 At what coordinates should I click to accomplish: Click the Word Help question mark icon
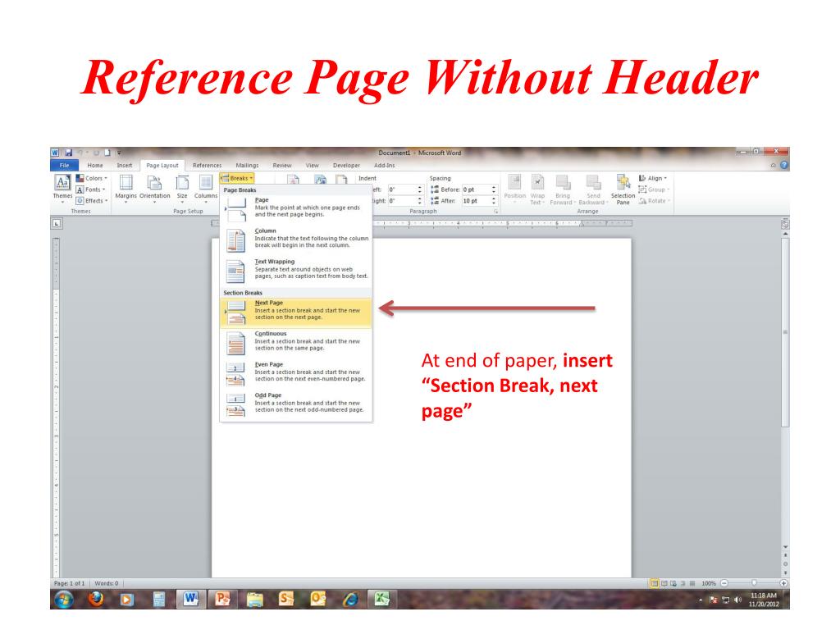point(785,165)
